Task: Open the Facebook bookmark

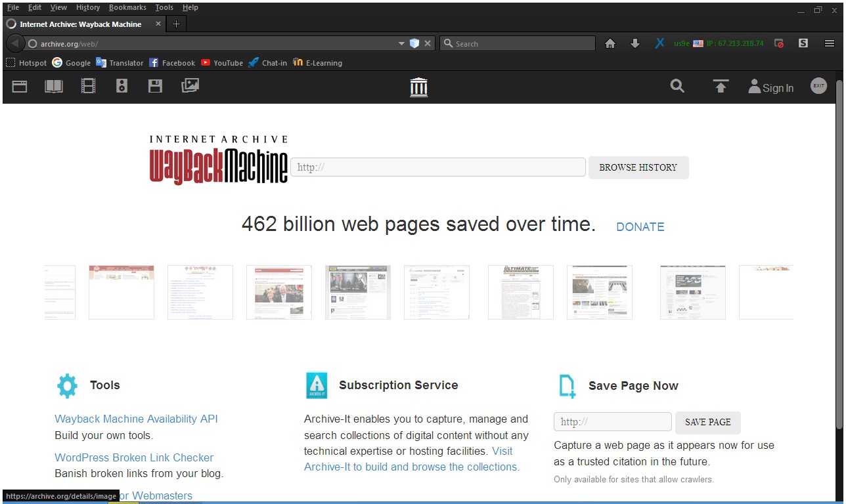Action: tap(172, 63)
